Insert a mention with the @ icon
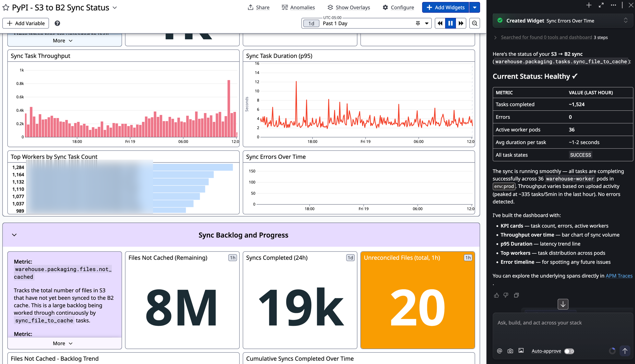This screenshot has width=635, height=364. (x=499, y=351)
